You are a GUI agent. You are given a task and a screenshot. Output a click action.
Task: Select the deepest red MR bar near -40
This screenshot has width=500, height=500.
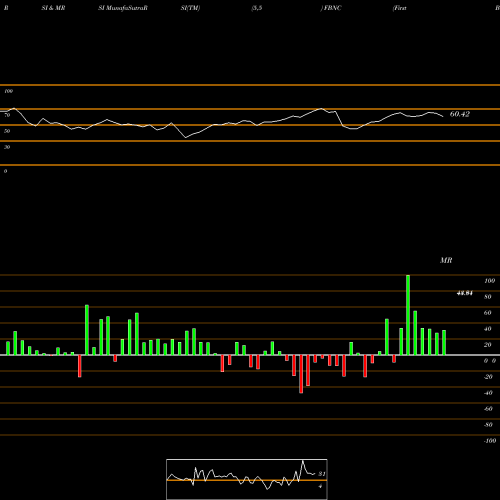coord(301,374)
